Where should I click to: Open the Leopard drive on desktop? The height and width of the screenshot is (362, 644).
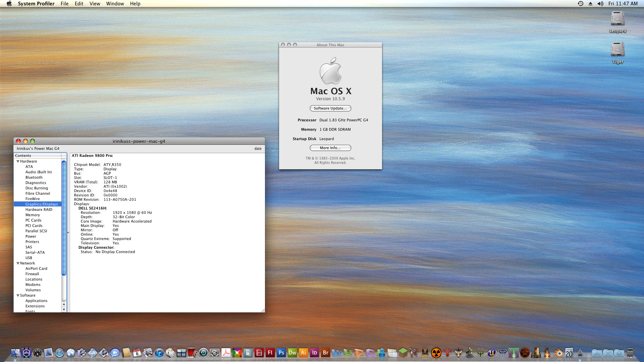[617, 19]
